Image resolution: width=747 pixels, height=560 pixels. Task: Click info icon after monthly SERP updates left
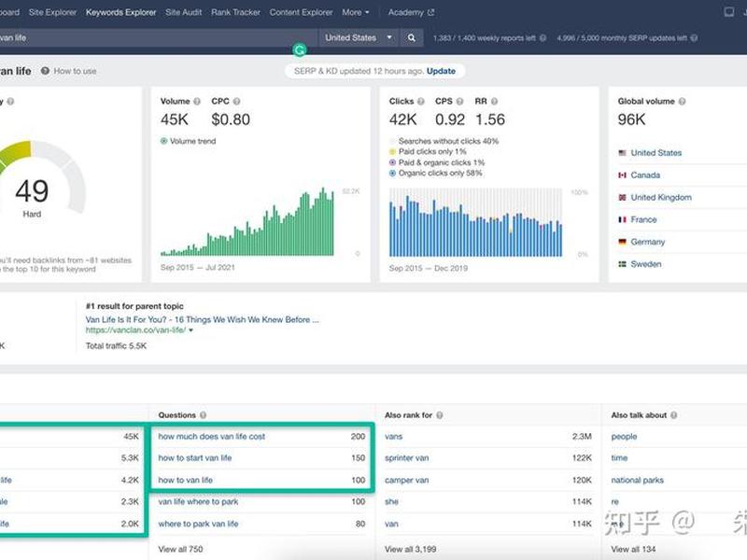(x=694, y=38)
